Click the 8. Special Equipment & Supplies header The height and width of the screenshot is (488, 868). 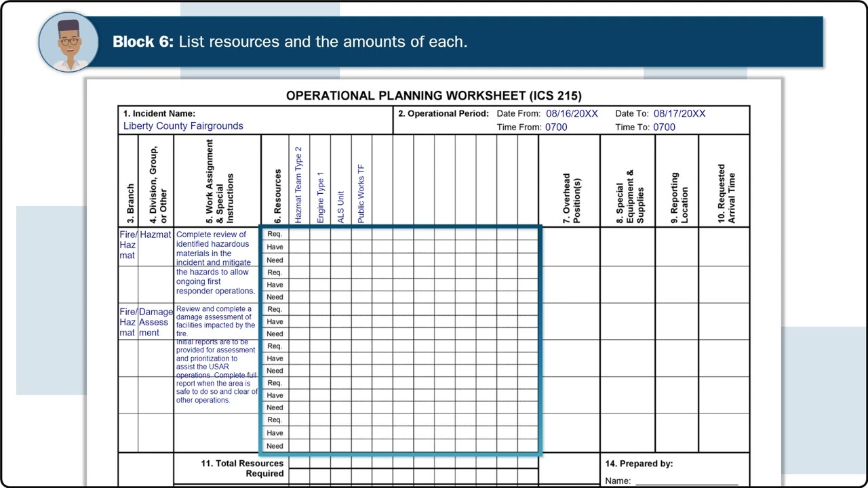click(x=630, y=197)
